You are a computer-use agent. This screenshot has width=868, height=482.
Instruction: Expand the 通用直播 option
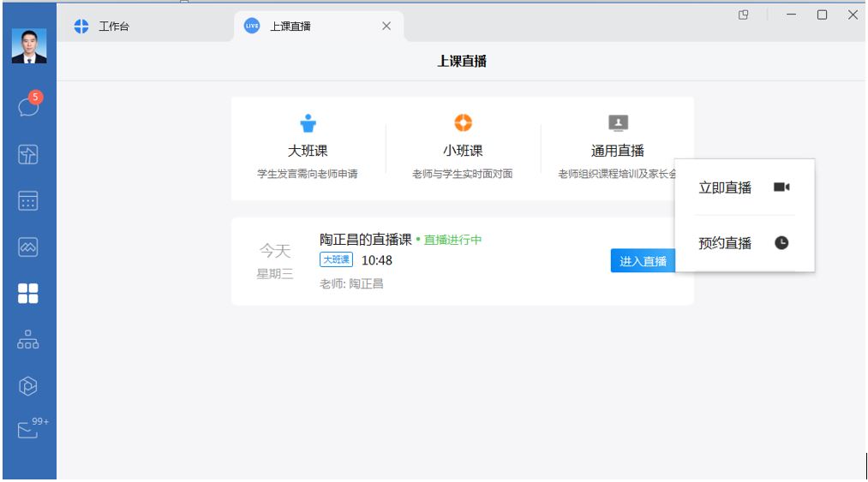click(x=617, y=150)
